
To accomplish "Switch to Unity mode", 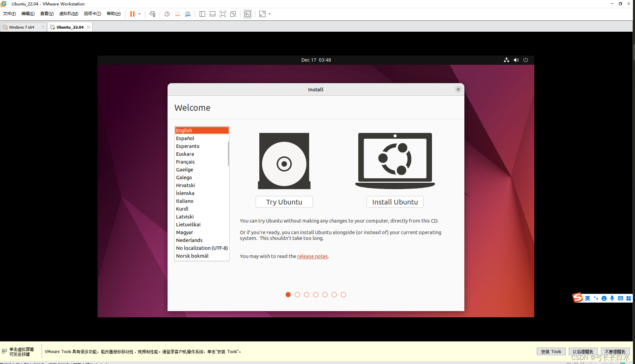I will (x=233, y=14).
